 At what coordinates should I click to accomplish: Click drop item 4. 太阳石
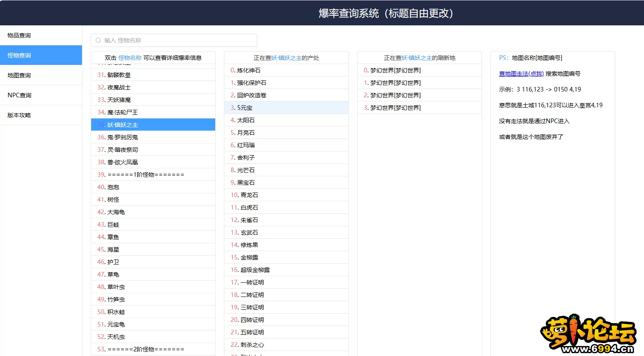tap(286, 120)
